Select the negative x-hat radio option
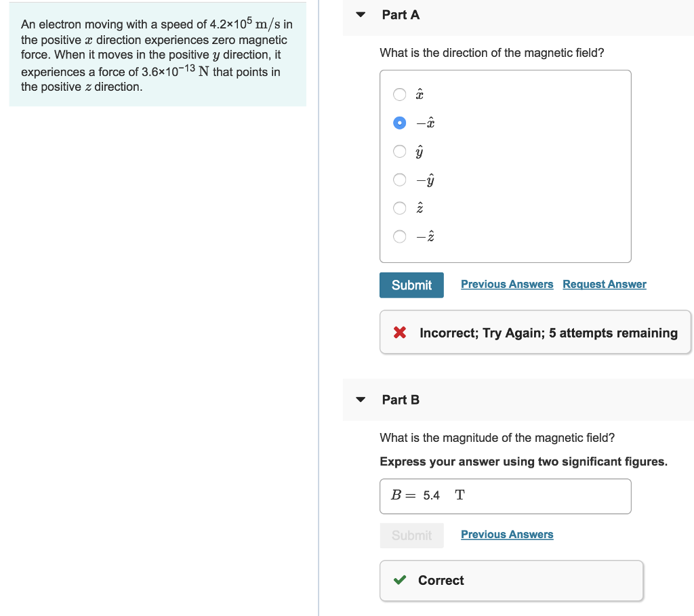The width and height of the screenshot is (694, 616). [x=401, y=123]
